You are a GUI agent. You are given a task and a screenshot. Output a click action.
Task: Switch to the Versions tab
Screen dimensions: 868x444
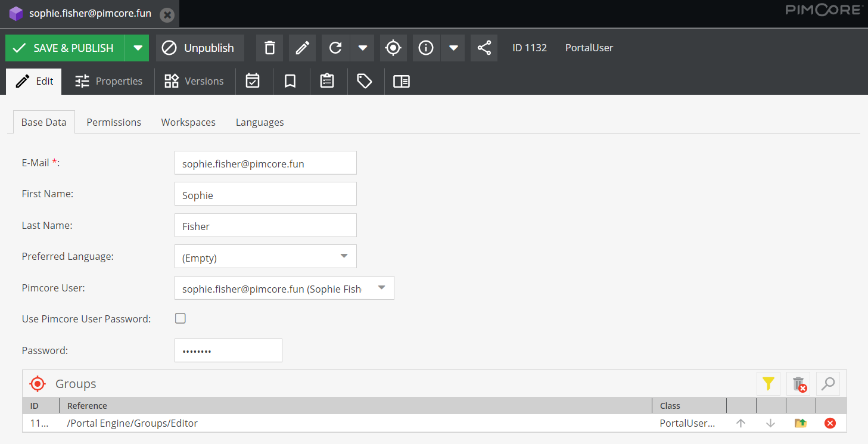(x=194, y=81)
